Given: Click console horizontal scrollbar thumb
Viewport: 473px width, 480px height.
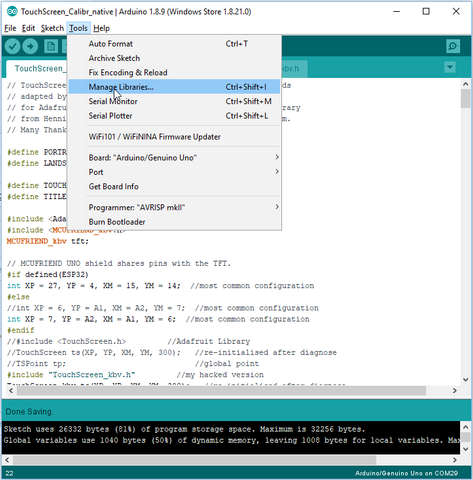Looking at the screenshot, I should click(194, 460).
